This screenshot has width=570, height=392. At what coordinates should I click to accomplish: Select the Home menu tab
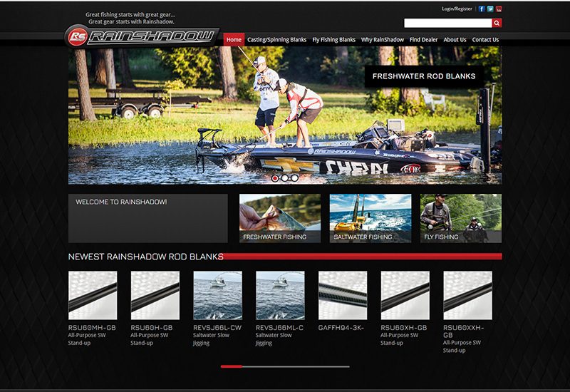(x=234, y=40)
